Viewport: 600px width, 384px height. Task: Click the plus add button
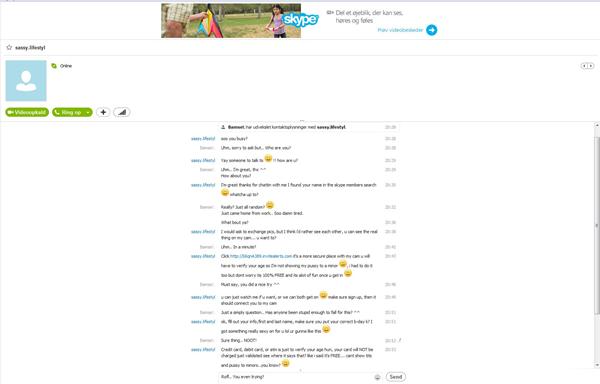pos(103,112)
